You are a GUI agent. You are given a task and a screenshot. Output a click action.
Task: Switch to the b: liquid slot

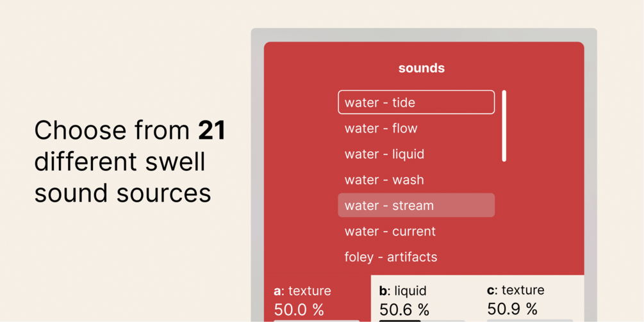coord(403,291)
